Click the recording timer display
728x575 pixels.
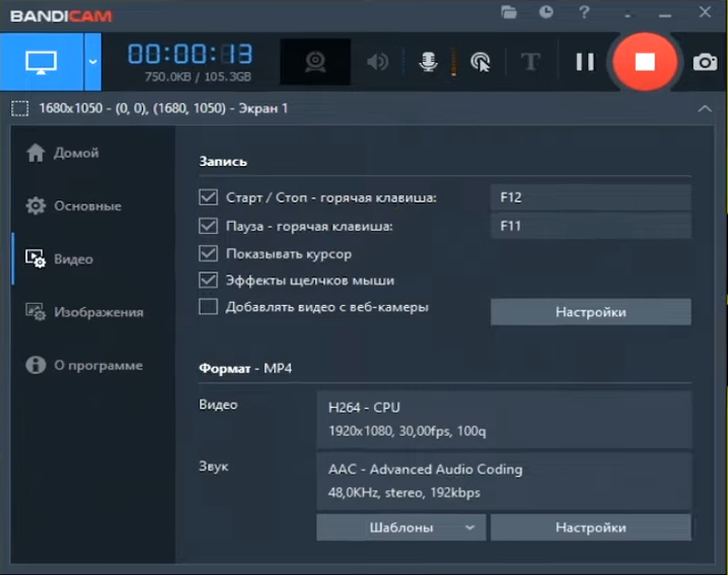coord(190,54)
